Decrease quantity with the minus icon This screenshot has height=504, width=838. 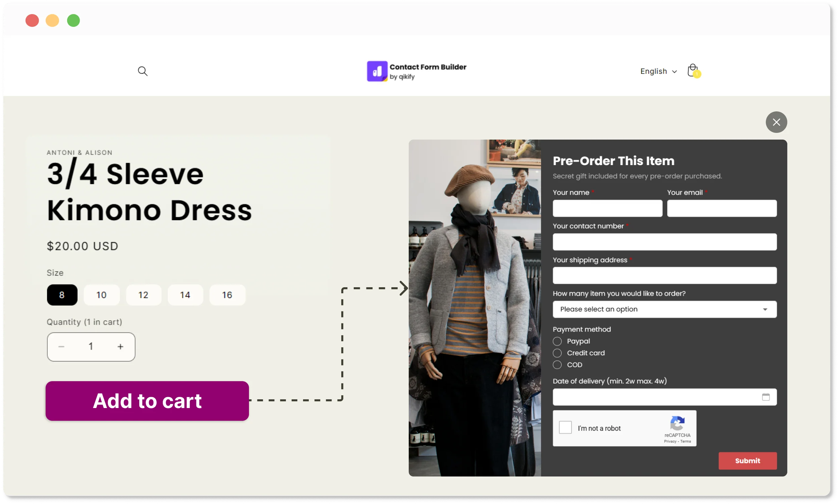(61, 346)
